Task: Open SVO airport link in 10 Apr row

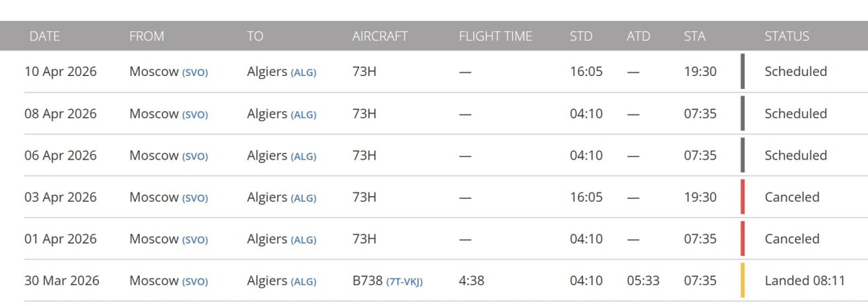Action: pos(195,73)
